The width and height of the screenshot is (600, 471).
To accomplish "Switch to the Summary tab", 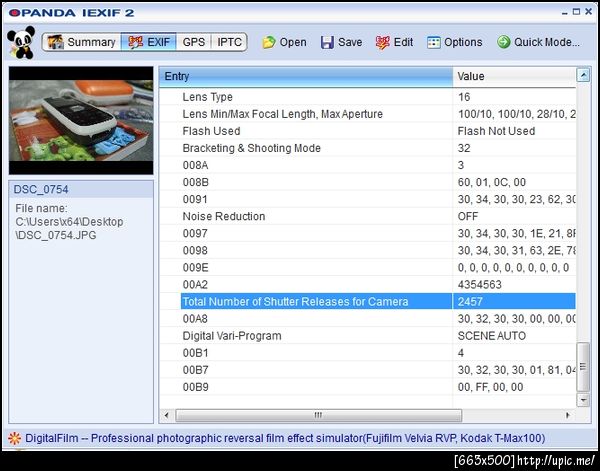I will (x=82, y=42).
